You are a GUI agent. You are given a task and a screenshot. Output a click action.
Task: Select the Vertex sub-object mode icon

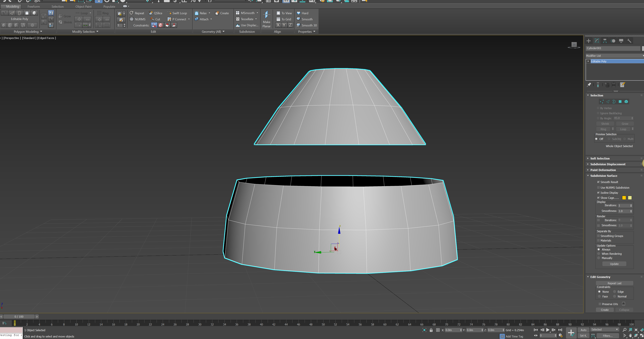[x=602, y=102]
